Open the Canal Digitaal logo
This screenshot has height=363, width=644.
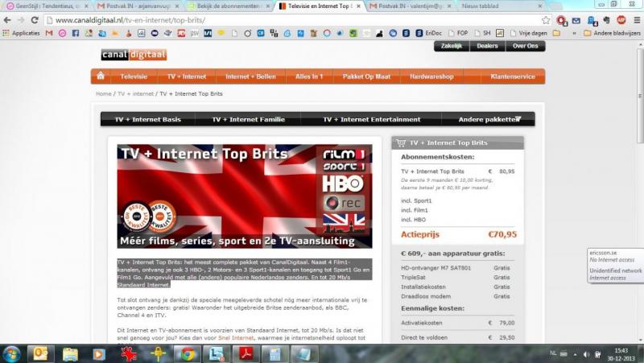pos(134,55)
